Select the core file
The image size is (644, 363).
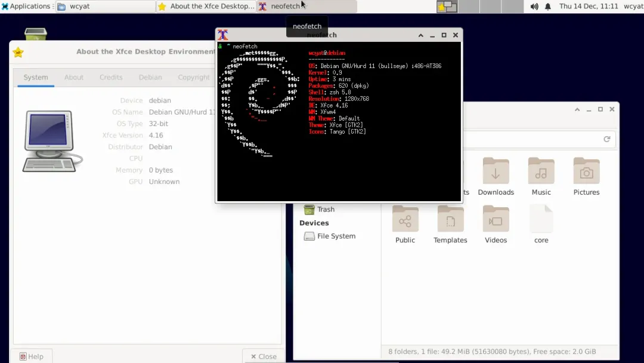[541, 224]
